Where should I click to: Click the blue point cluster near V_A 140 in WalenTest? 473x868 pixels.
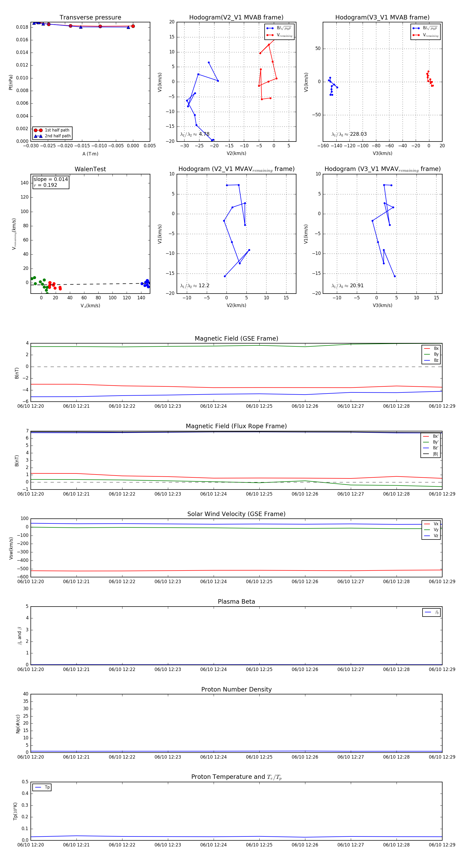(x=146, y=284)
